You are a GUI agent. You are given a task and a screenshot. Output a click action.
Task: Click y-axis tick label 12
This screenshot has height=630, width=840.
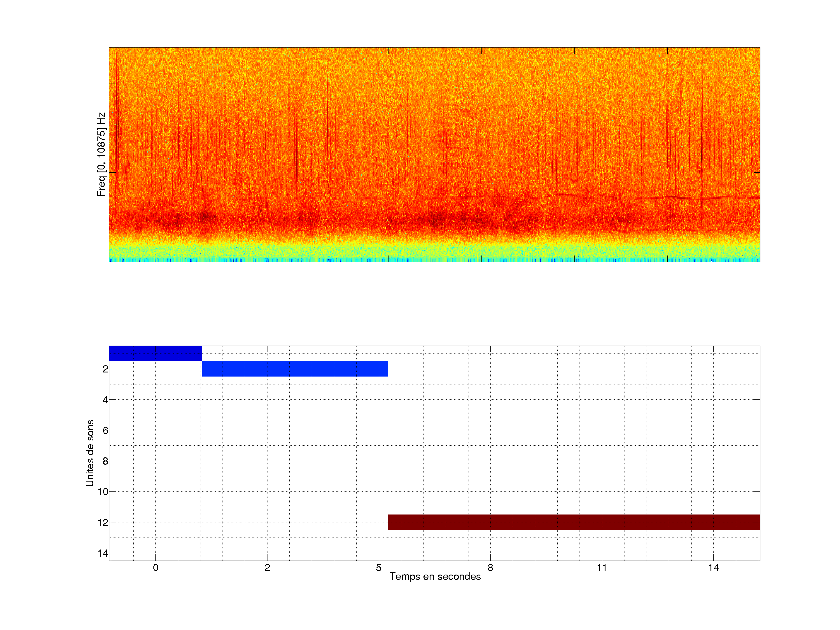103,523
